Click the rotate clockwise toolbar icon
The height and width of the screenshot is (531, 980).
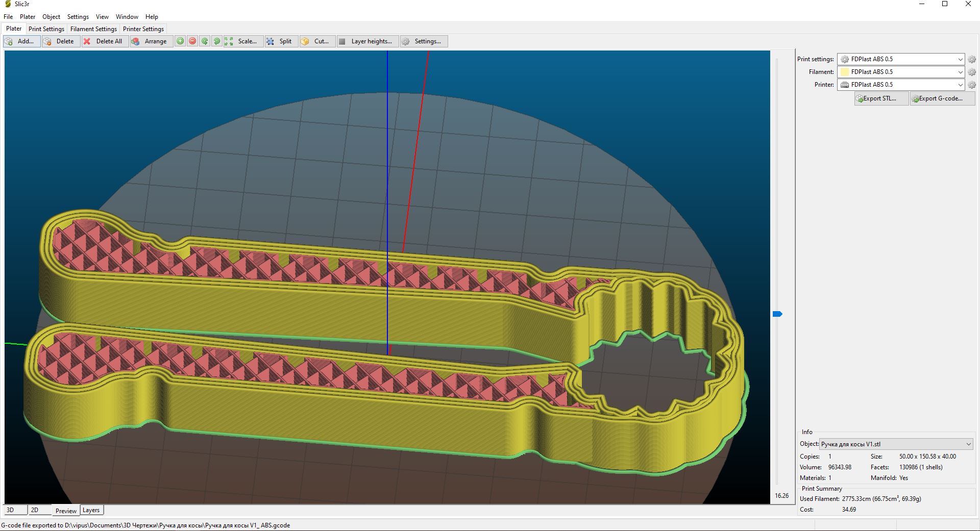pos(217,41)
